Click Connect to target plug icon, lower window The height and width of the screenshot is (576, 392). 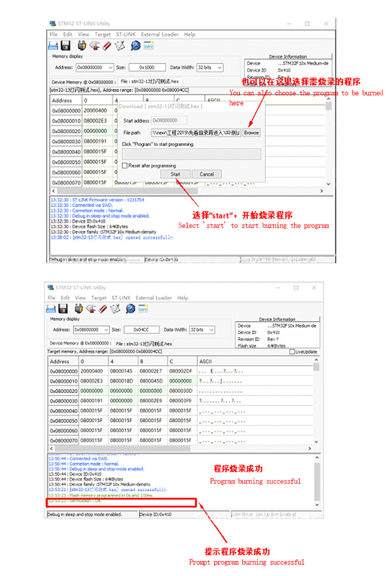78,309
